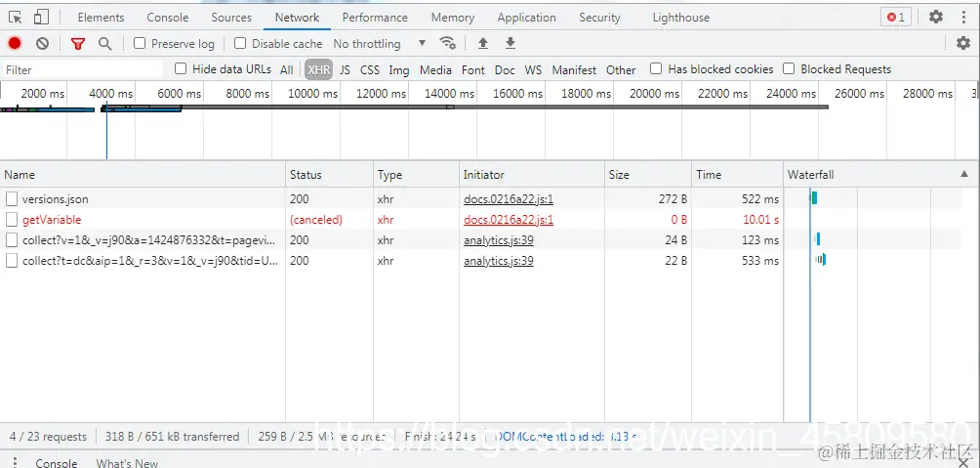The image size is (980, 468).
Task: Open the console drawer three-dot menu
Action: click(16, 462)
